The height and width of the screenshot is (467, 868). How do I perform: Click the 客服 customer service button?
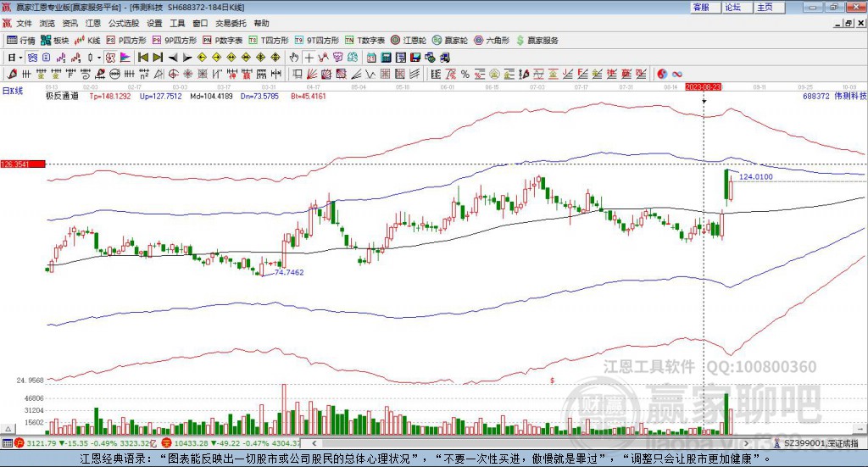pyautogui.click(x=701, y=7)
